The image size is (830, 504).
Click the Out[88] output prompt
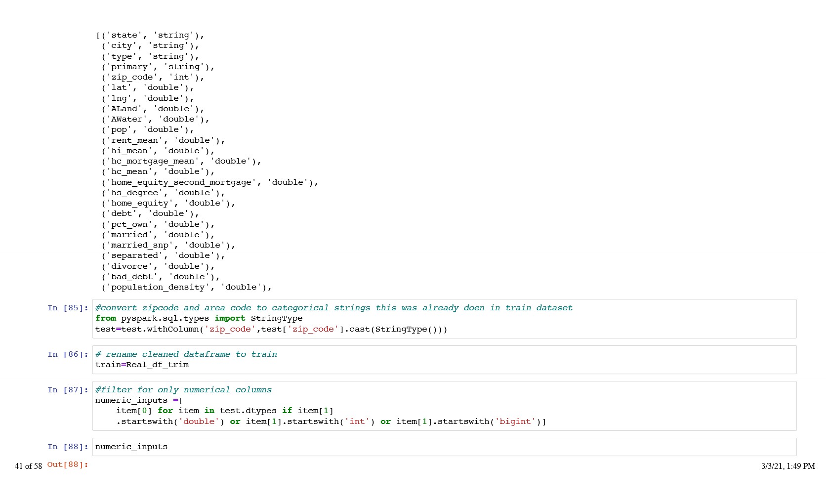click(68, 464)
